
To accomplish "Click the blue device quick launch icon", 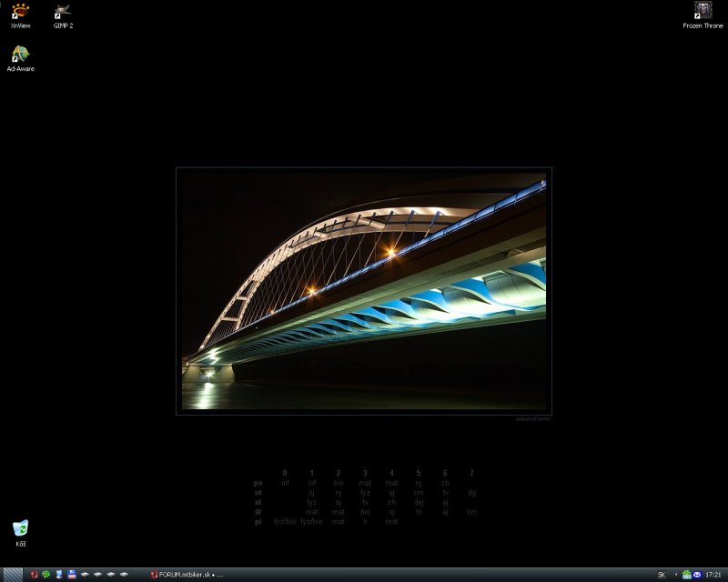I will [x=58, y=575].
